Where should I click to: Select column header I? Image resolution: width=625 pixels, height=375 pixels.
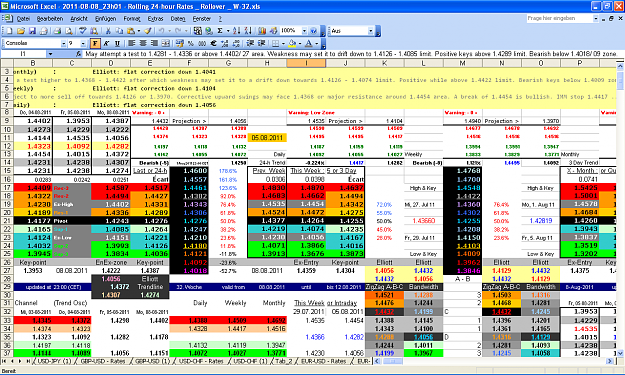306,63
